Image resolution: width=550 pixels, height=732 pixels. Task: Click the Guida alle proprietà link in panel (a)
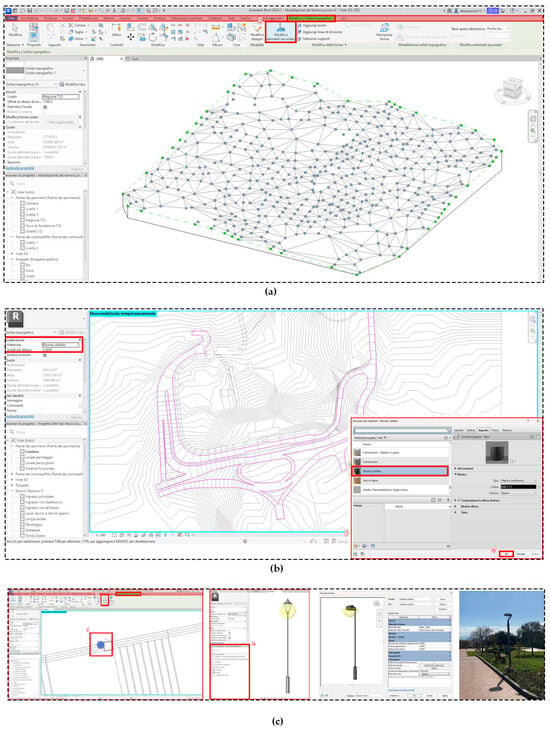tap(20, 168)
